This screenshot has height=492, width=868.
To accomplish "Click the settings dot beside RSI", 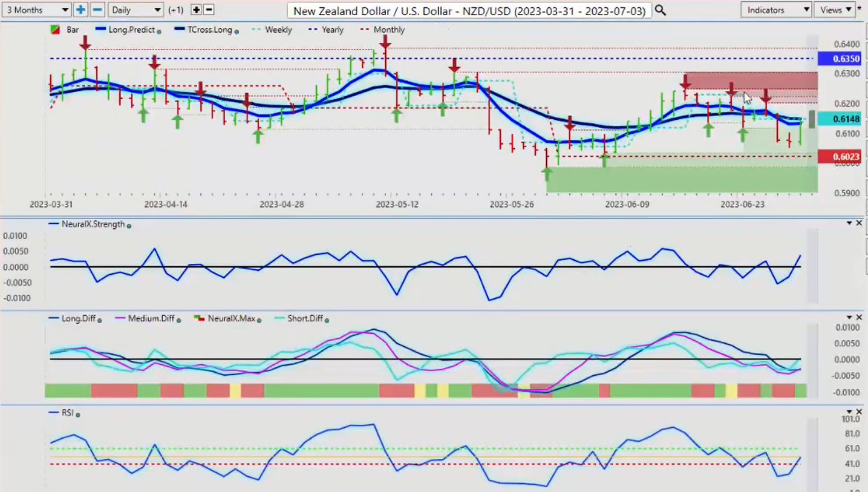I will click(x=78, y=414).
